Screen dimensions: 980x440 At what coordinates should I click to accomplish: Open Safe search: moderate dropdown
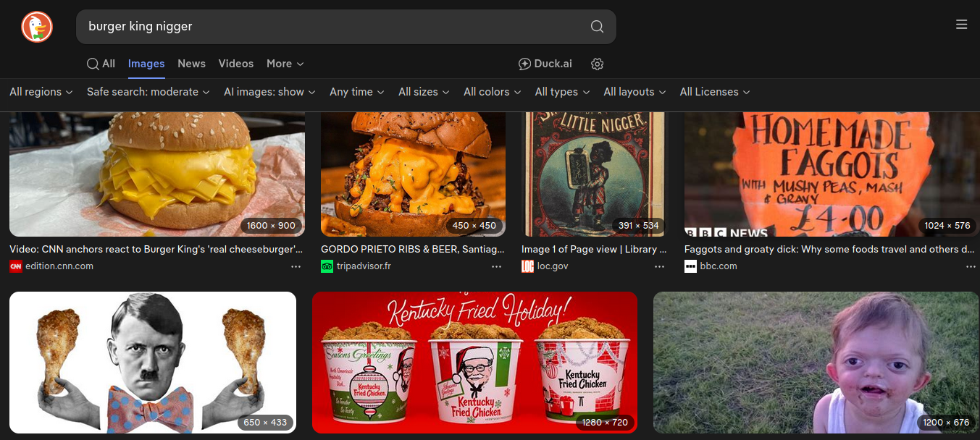(148, 92)
